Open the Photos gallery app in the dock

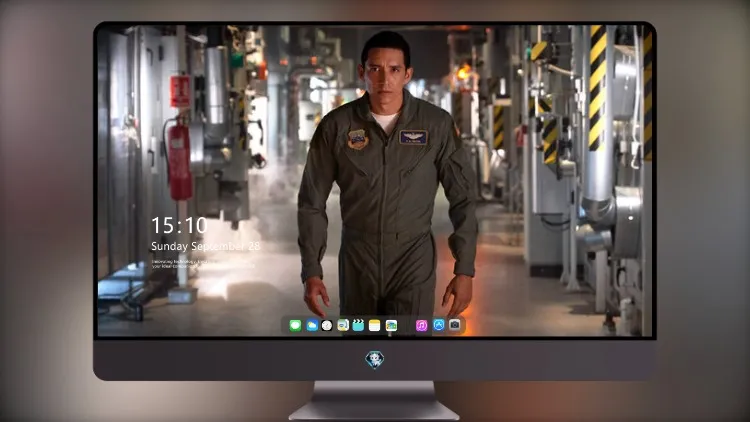point(391,326)
